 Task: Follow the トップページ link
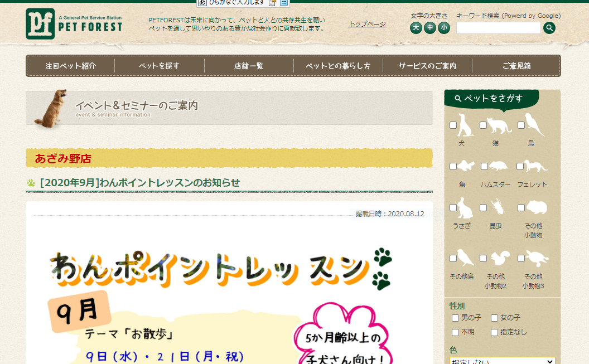coord(368,24)
